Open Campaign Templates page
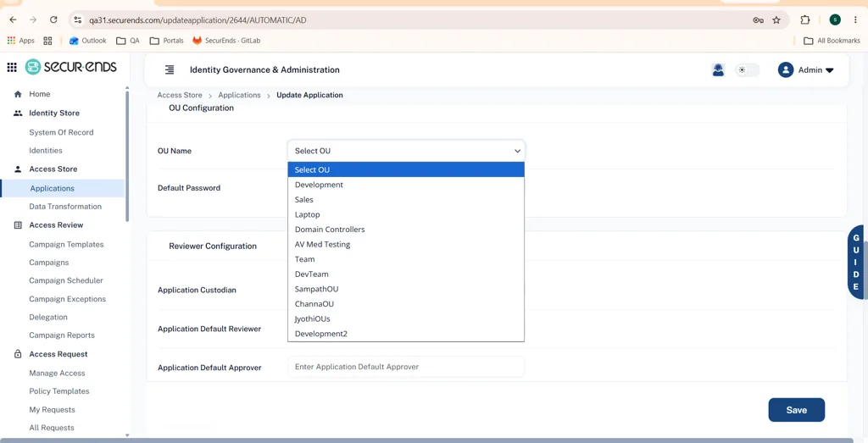 click(x=66, y=245)
